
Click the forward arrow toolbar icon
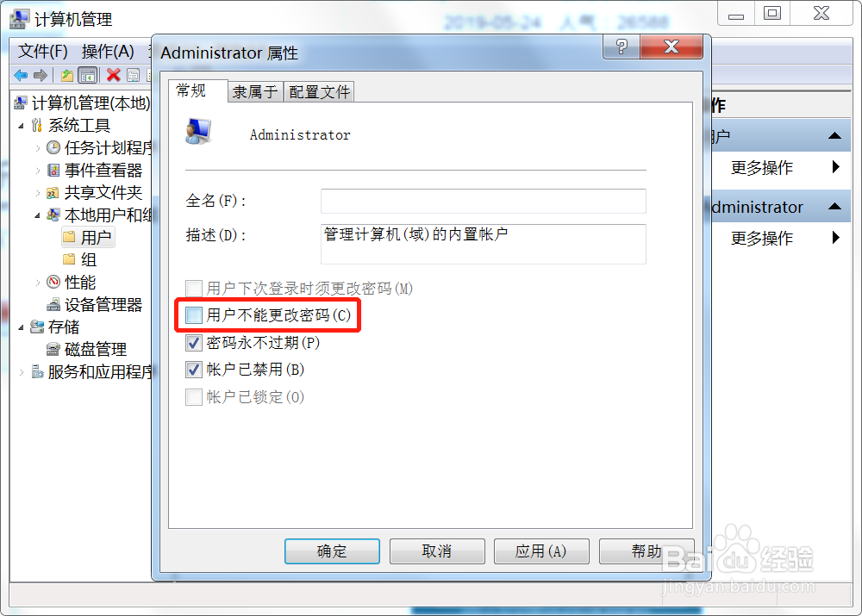click(41, 75)
